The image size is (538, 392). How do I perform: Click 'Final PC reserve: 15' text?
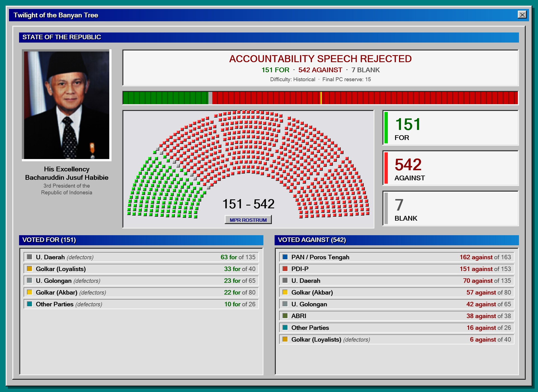(346, 80)
